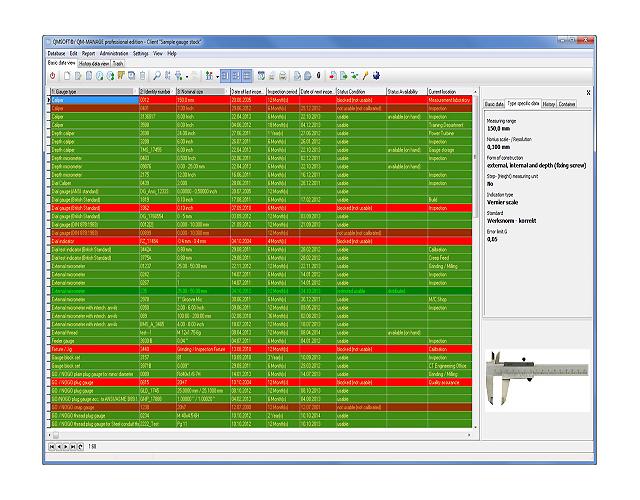Open the Settings menu

click(141, 53)
